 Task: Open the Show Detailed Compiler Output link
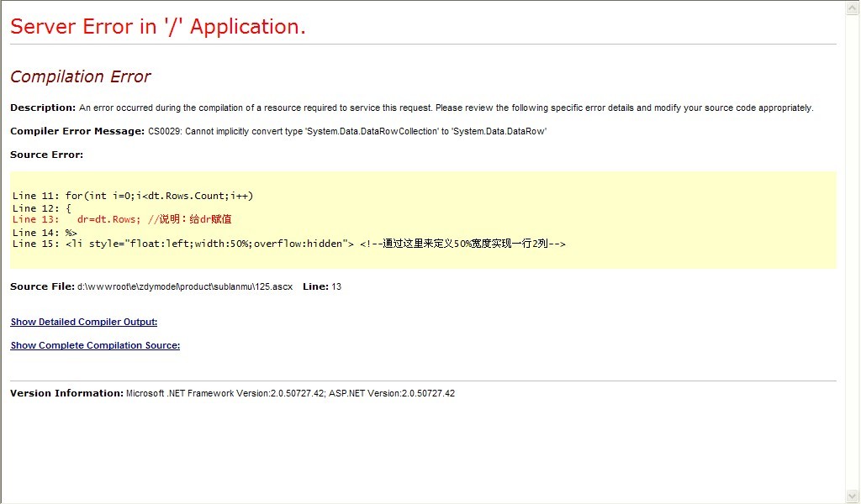click(83, 322)
